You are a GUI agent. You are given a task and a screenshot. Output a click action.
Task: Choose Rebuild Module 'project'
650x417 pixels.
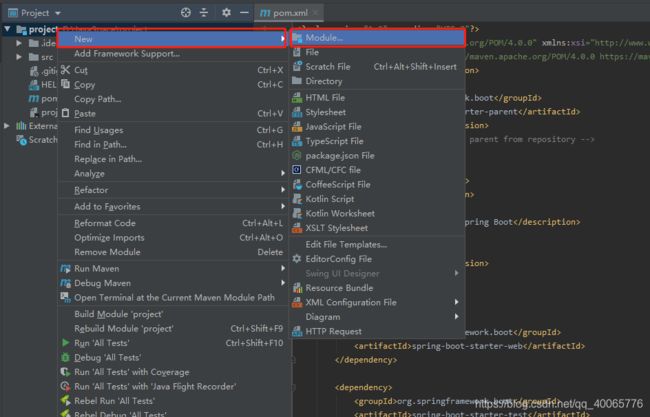[172, 328]
